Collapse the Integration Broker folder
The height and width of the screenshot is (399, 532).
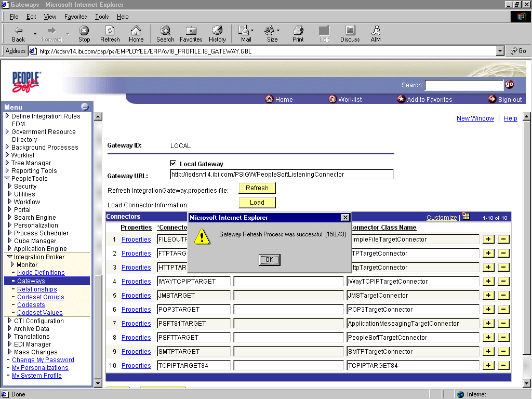coord(10,257)
